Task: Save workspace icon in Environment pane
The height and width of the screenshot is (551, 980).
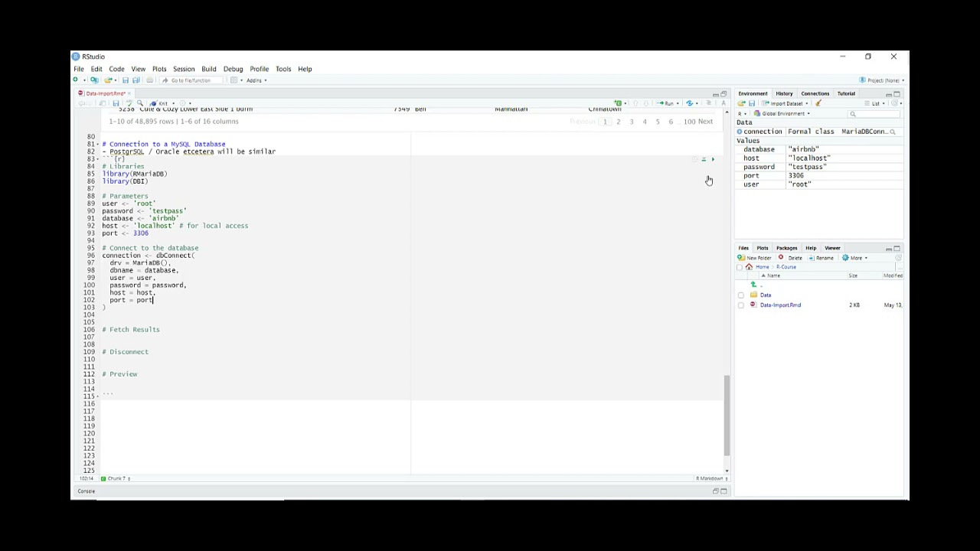Action: [x=752, y=103]
